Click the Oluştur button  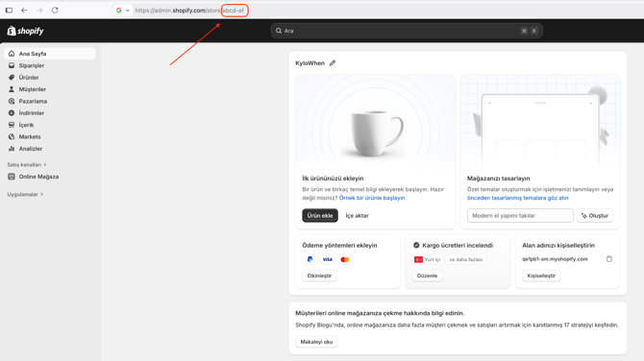point(595,215)
